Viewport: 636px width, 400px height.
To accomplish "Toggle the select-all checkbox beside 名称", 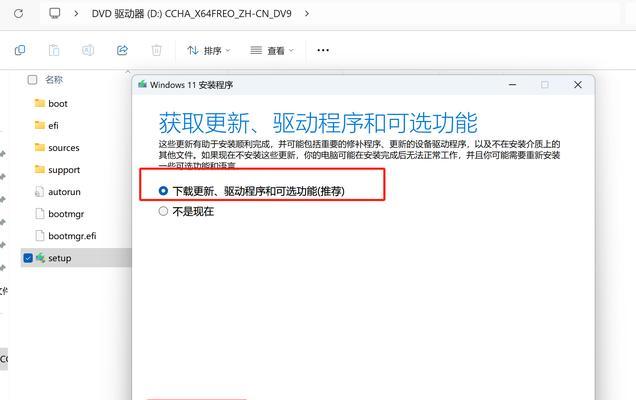I will click(x=32, y=80).
